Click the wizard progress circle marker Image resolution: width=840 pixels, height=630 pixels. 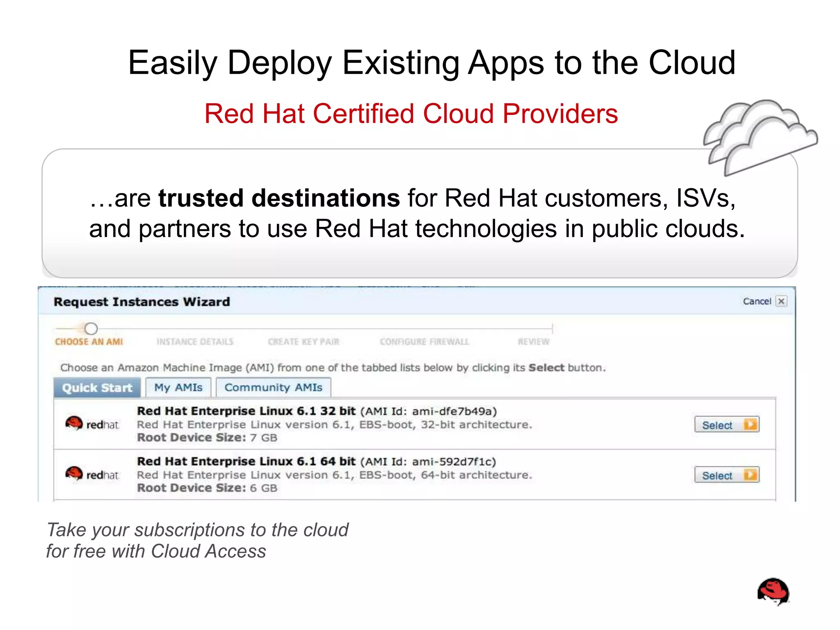tap(91, 329)
